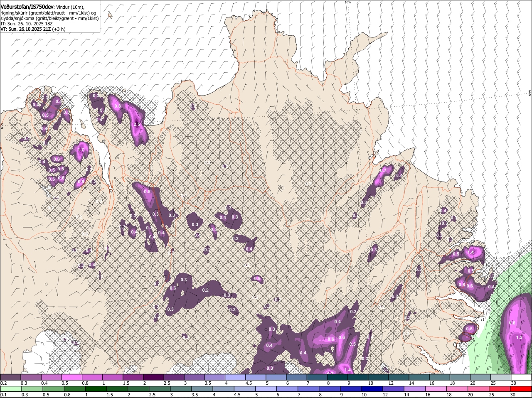This screenshot has width=532, height=398.
Task: Select the 0.3 swatch in the upper purple scale
Action: pyautogui.click(x=31, y=377)
